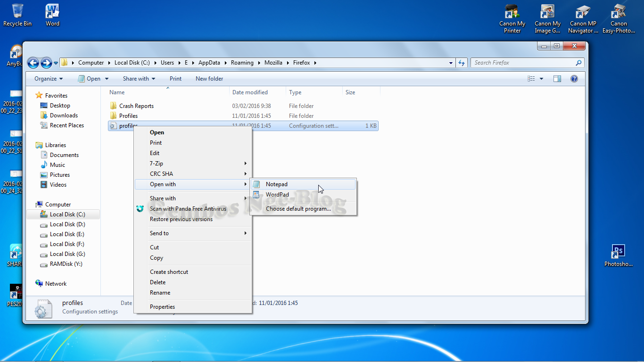Select Properties in the context menu
The image size is (644, 362).
tap(193, 307)
